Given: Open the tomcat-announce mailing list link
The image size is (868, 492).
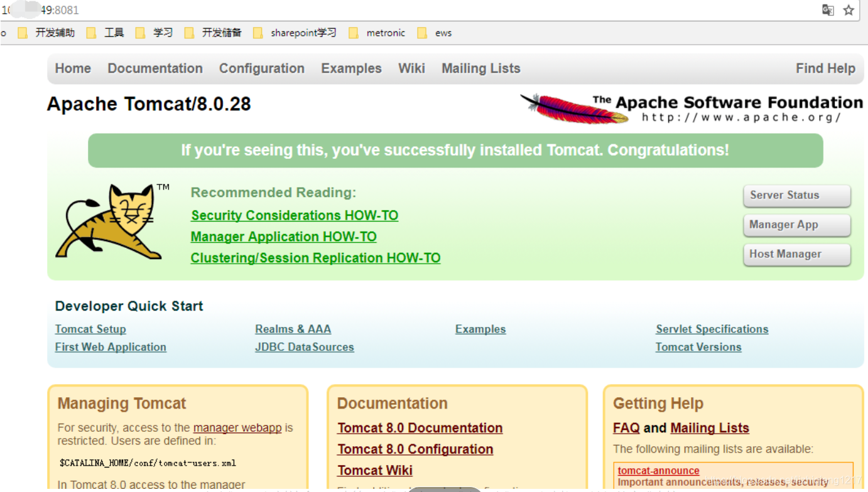Looking at the screenshot, I should click(x=658, y=471).
